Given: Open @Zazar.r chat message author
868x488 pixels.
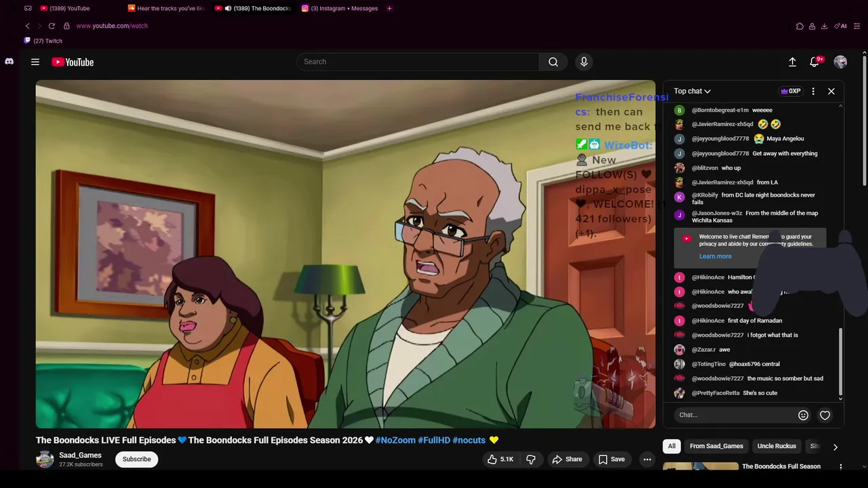Looking at the screenshot, I should coord(703,350).
